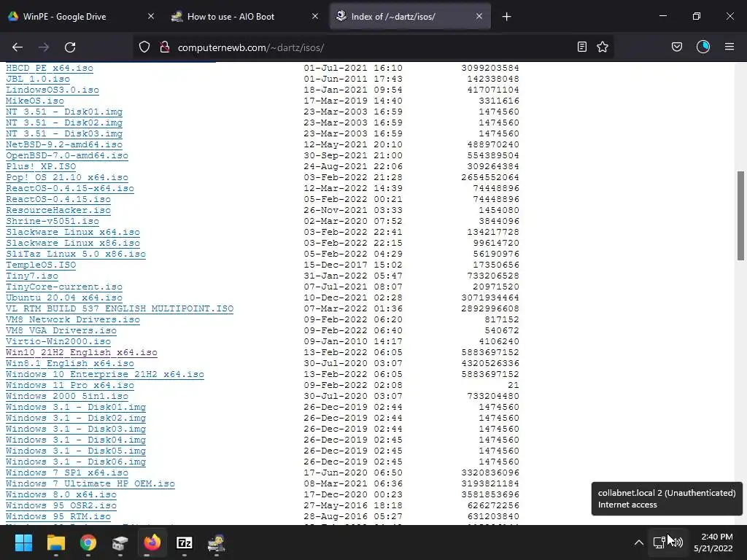
Task: Download Windows_11_Pro_x64.iso
Action: (69, 386)
